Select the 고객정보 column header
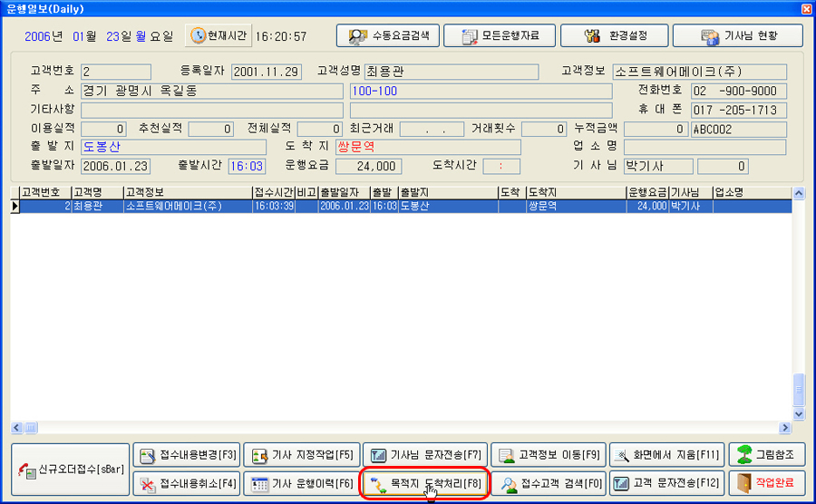This screenshot has width=816, height=504. (x=188, y=192)
